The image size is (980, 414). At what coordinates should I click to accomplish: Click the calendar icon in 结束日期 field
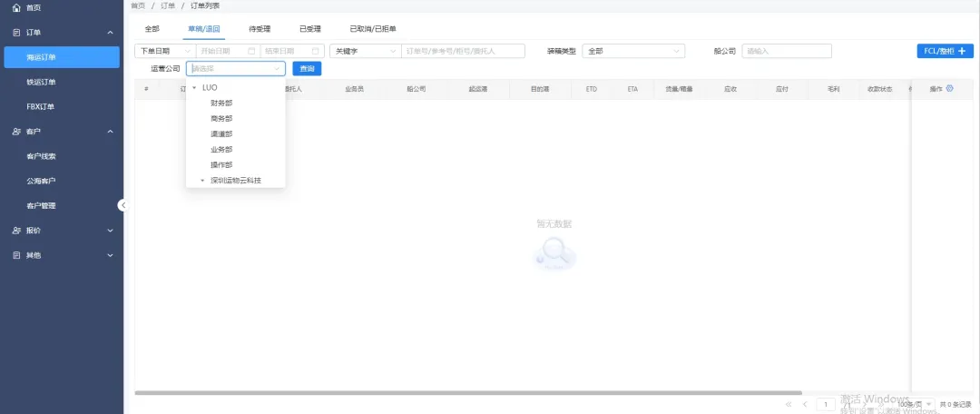(x=316, y=51)
